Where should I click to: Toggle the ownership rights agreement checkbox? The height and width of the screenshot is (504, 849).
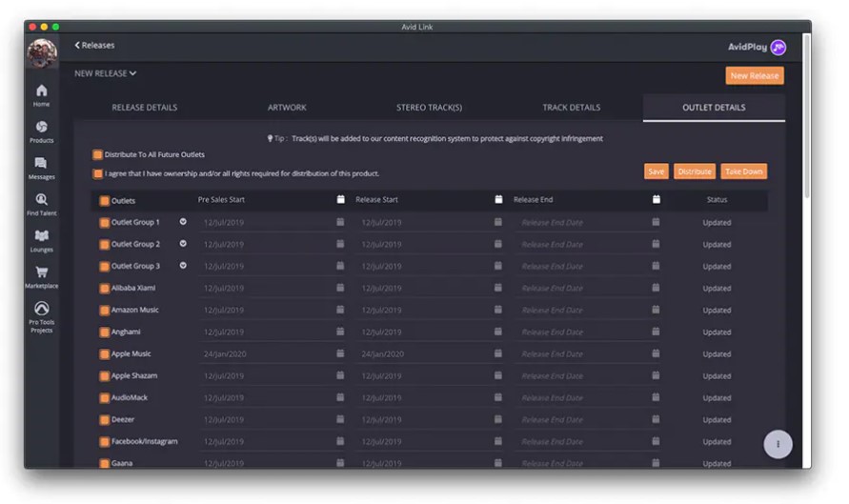pos(97,173)
